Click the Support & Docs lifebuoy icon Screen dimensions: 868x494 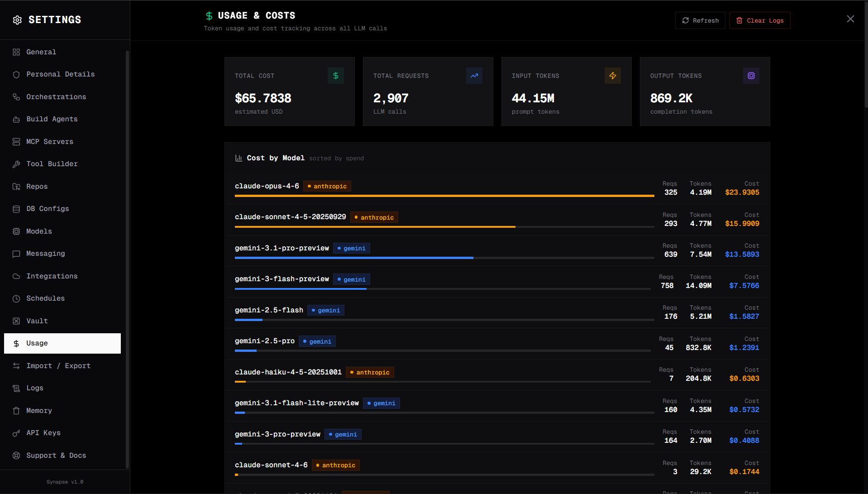pos(16,456)
